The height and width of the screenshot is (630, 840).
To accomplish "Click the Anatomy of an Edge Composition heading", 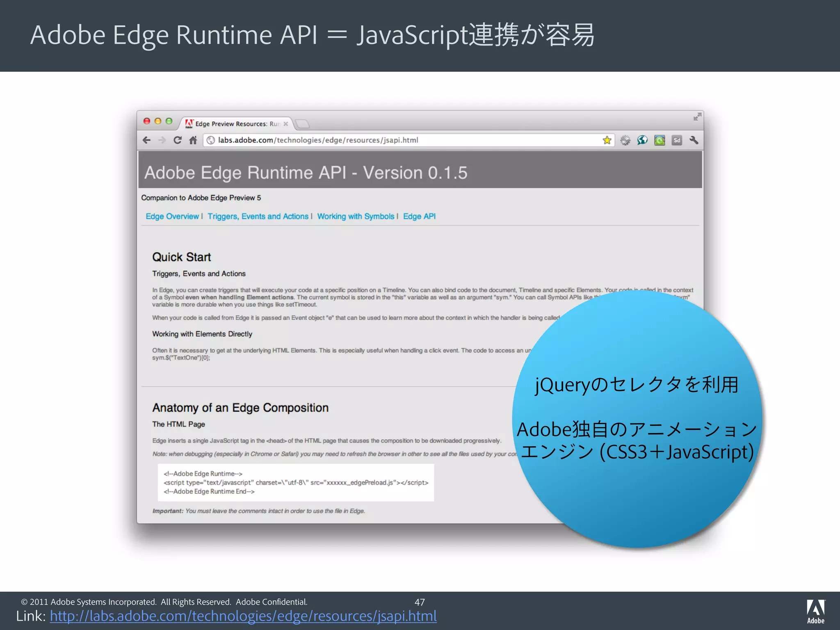I will point(241,408).
